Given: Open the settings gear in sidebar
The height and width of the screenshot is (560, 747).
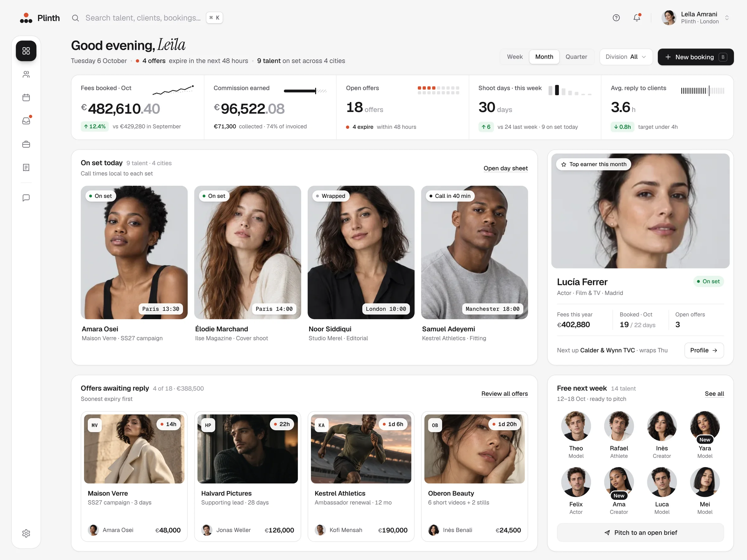Looking at the screenshot, I should (26, 533).
